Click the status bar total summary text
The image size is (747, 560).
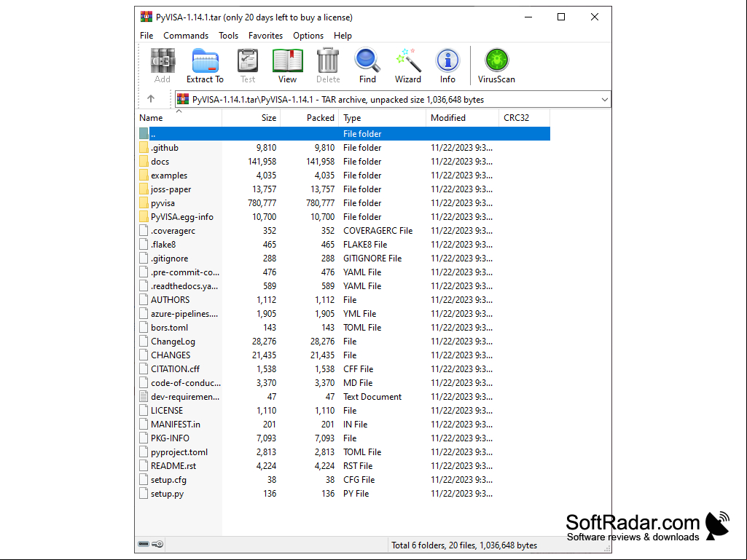tap(464, 545)
